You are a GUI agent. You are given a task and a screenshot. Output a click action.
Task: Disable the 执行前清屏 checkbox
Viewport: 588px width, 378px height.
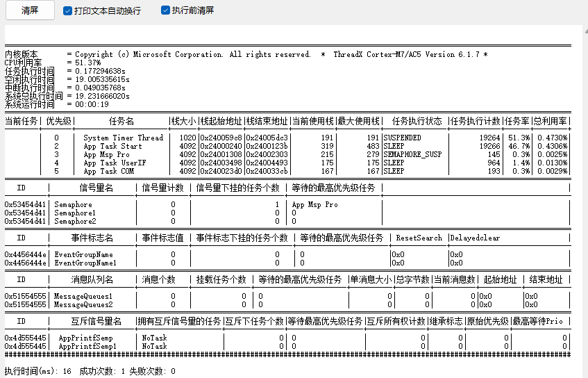pos(165,10)
